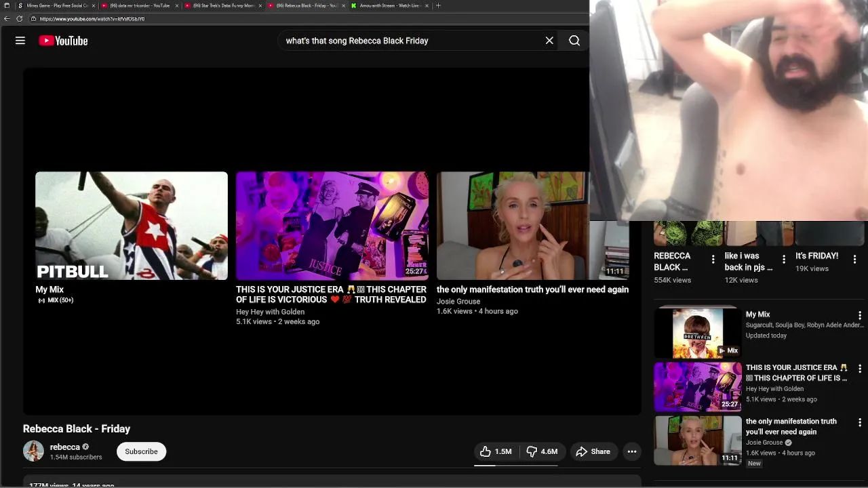Run search with the magnifier icon

coord(574,41)
